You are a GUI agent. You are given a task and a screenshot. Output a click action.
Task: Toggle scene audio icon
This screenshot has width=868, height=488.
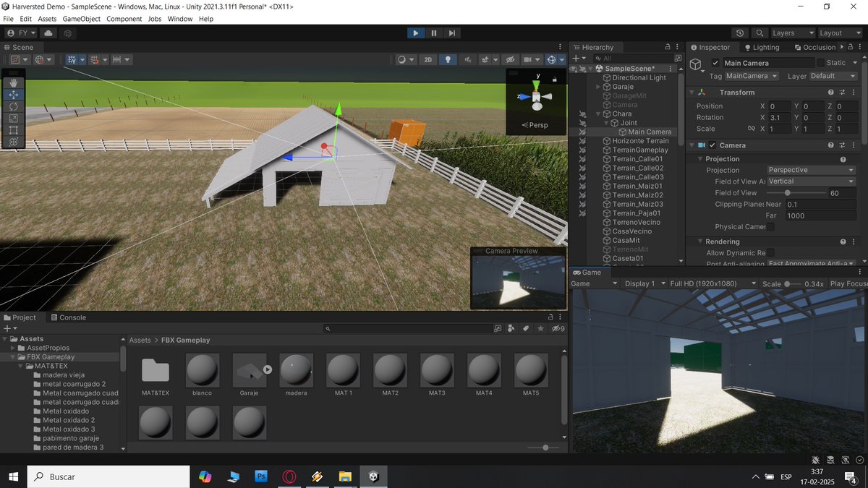[468, 59]
